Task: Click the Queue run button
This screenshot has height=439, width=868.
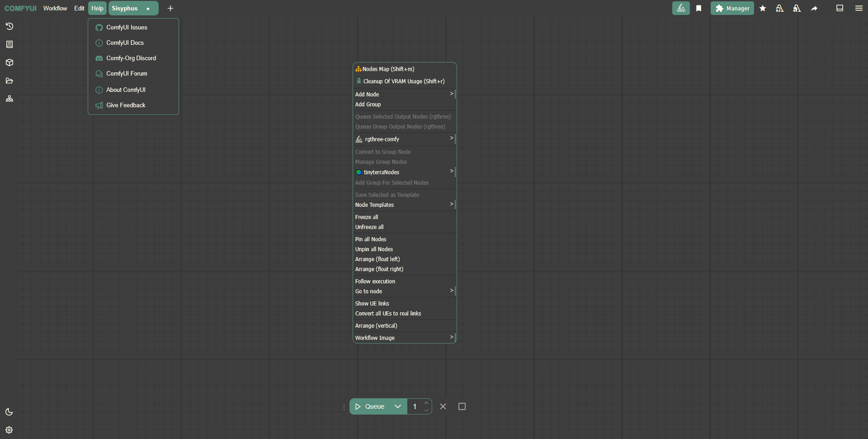Action: coord(370,406)
